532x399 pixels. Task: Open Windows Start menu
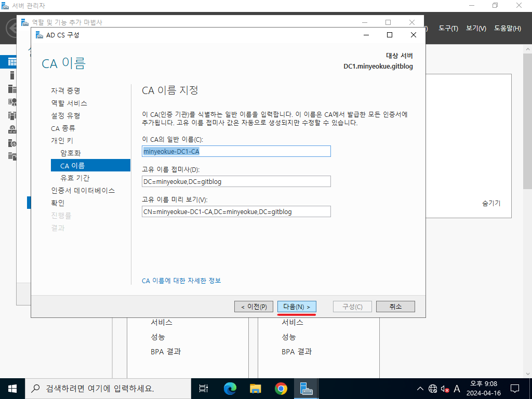pos(12,389)
